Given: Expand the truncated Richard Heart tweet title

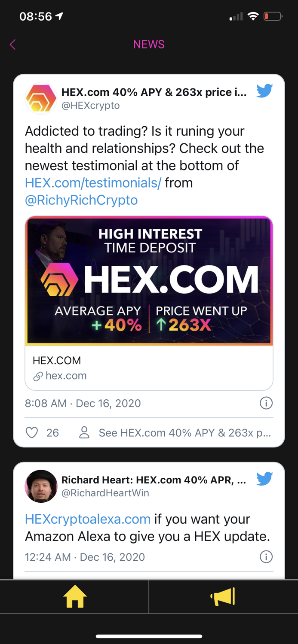Looking at the screenshot, I should pos(153,480).
